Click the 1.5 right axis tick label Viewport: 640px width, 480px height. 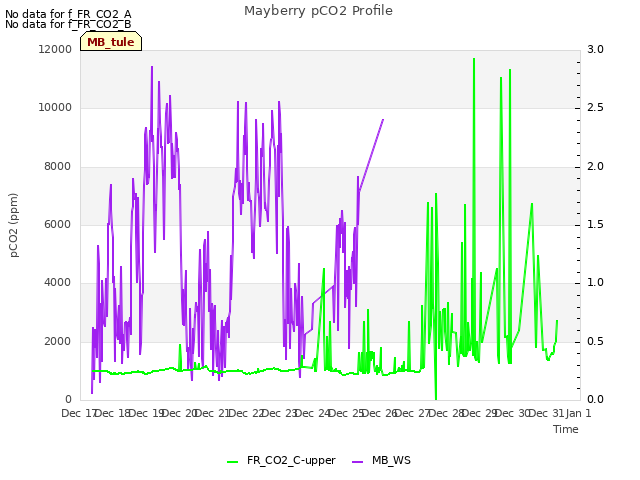(x=595, y=224)
